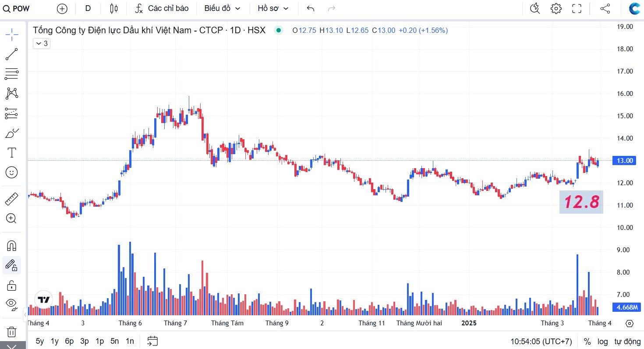Click the current price label 13.00

tap(625, 161)
